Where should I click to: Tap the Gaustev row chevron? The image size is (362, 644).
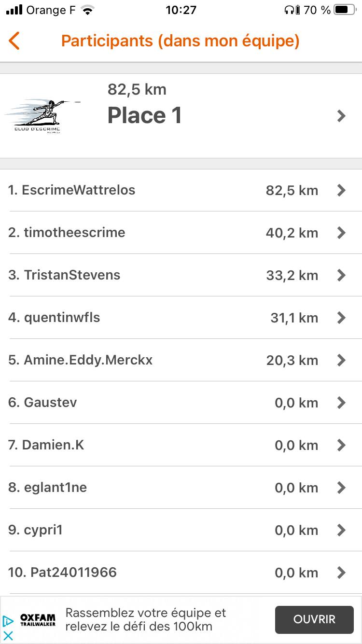(341, 403)
